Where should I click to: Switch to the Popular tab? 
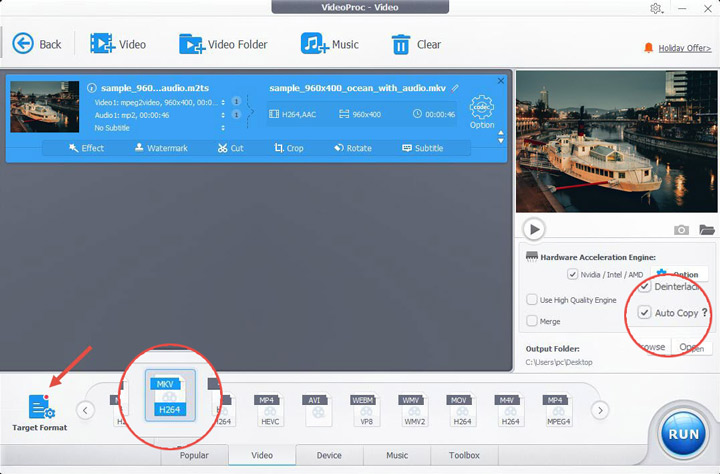point(194,455)
